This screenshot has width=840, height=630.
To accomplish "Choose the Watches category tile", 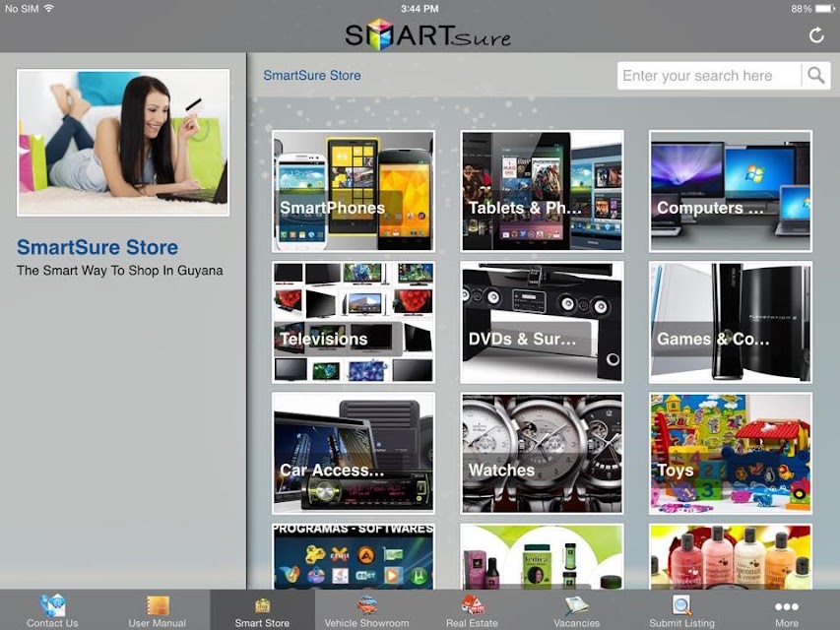I will (x=543, y=453).
